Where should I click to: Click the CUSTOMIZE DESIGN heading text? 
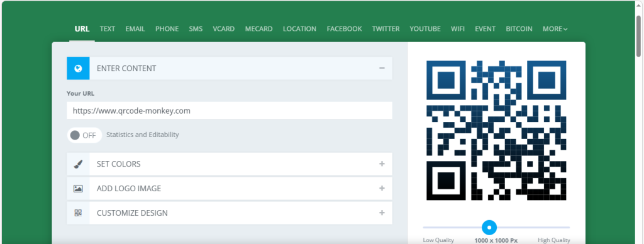[x=132, y=213]
